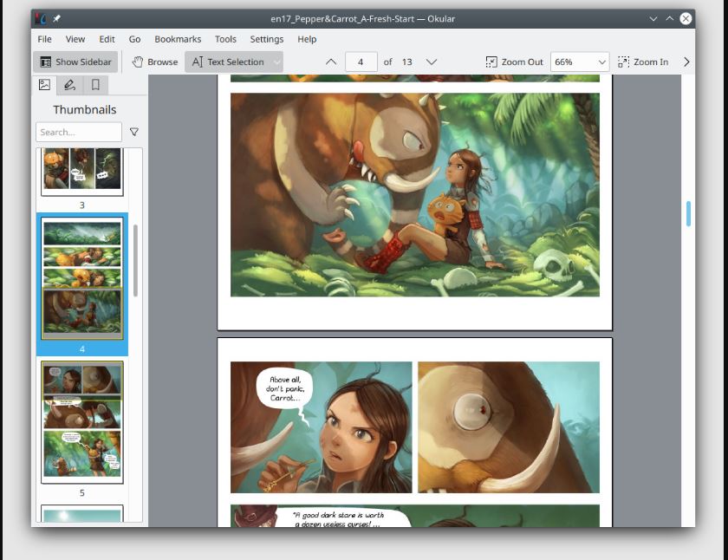Select the page 3 thumbnail
Screen dimensions: 728x560
[x=82, y=172]
